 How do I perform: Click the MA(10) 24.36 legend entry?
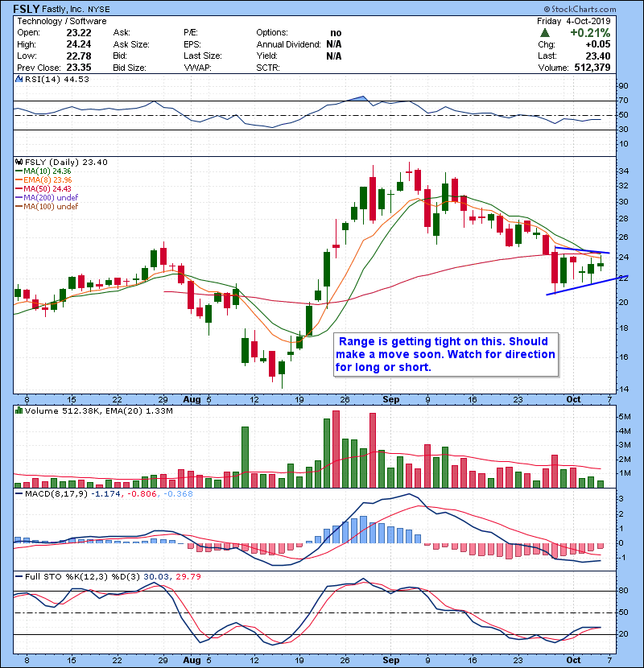tap(43, 171)
